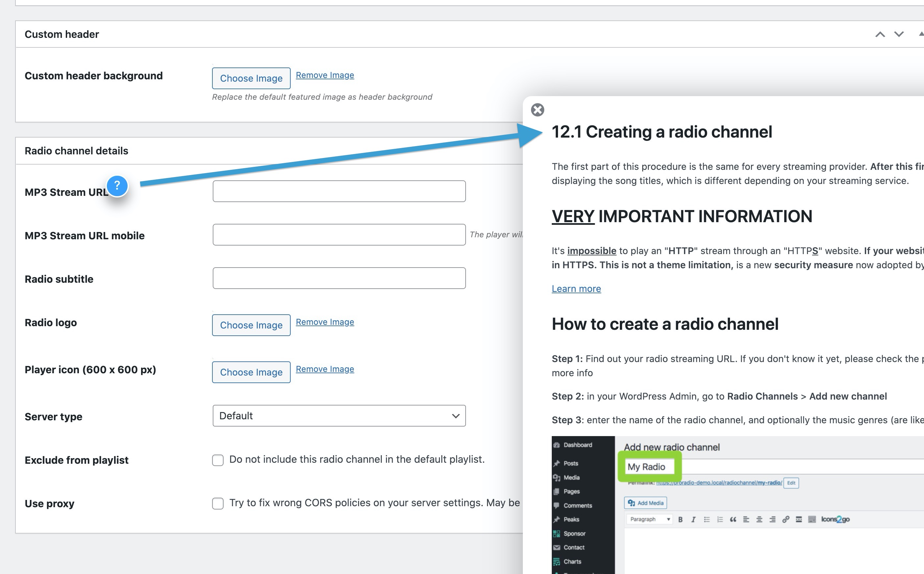Close the Creating a radio channel help panel
Screen dimensions: 924x574
click(x=538, y=110)
